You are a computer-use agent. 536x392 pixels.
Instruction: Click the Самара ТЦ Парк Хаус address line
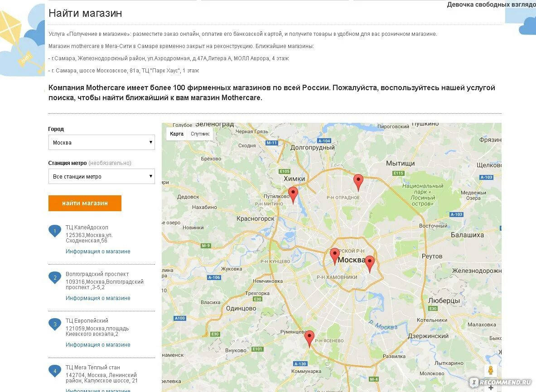point(124,71)
